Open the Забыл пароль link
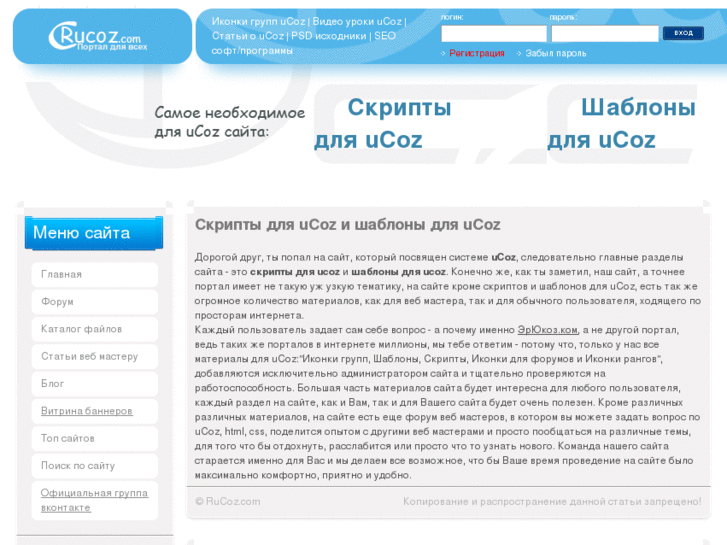727x545 pixels. (555, 53)
